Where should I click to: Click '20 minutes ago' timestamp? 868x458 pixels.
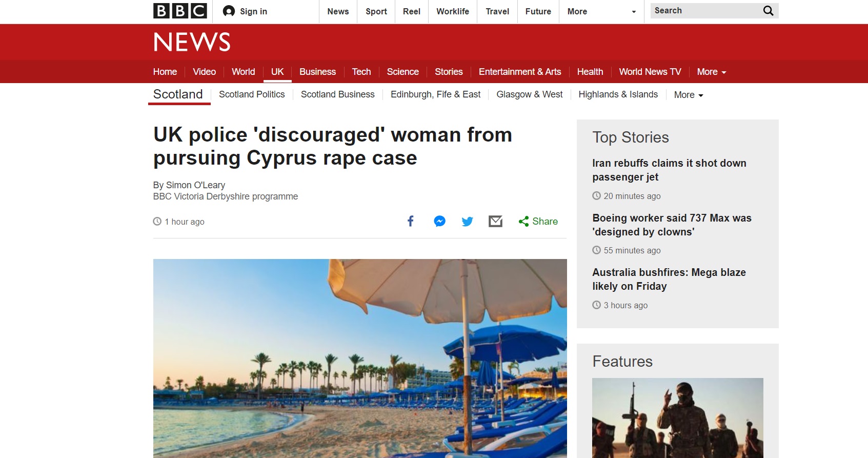point(632,196)
